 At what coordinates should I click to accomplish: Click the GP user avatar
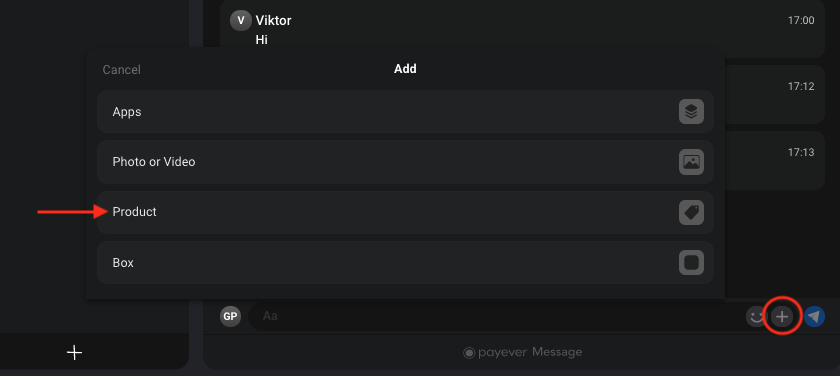pos(230,316)
